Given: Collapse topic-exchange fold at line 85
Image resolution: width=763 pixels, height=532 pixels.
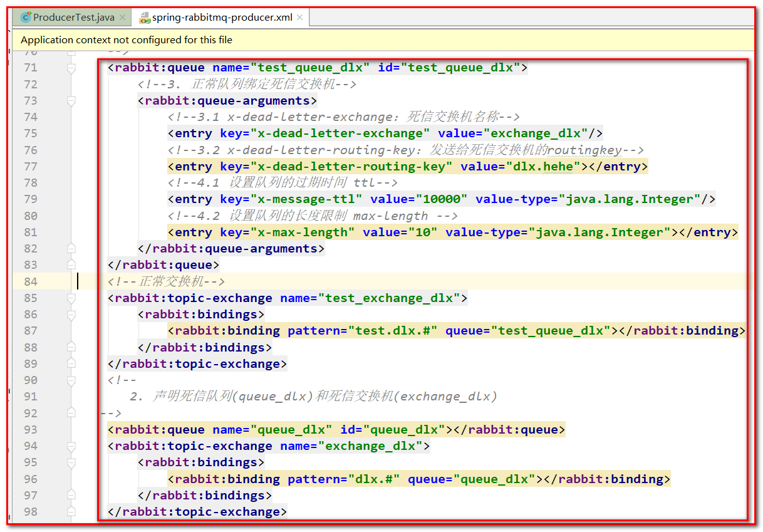Looking at the screenshot, I should point(71,298).
